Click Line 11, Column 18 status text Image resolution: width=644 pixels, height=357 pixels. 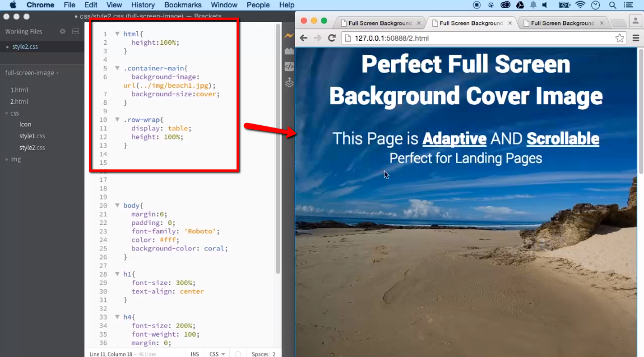[x=110, y=354]
